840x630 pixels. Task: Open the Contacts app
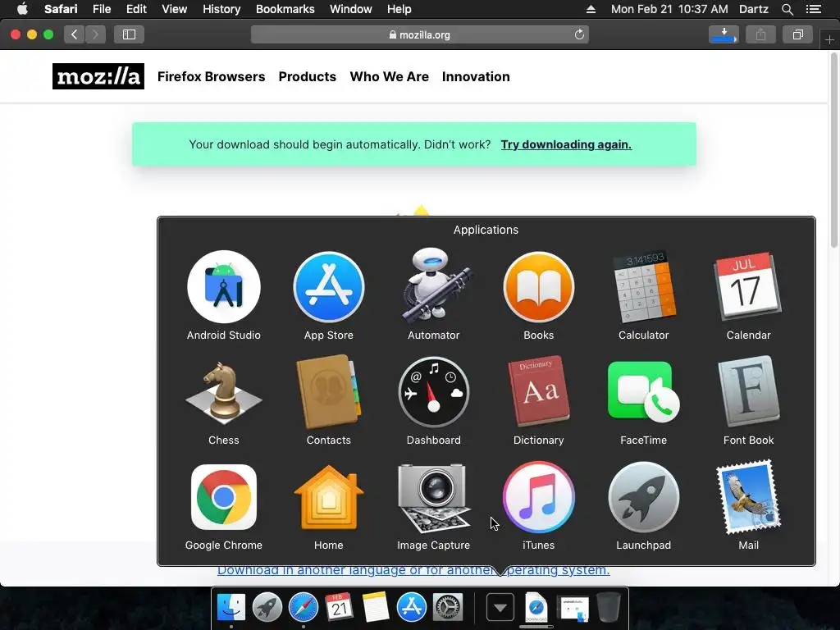click(x=328, y=391)
